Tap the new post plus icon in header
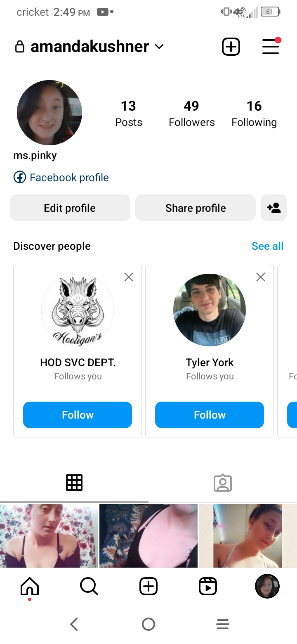297x644 pixels. (x=231, y=47)
